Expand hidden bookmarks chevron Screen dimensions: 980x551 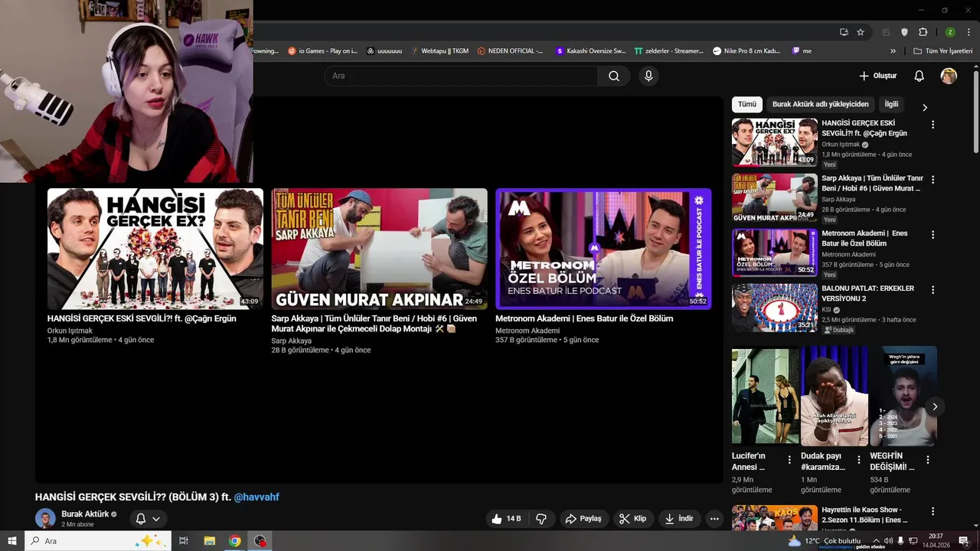point(893,51)
